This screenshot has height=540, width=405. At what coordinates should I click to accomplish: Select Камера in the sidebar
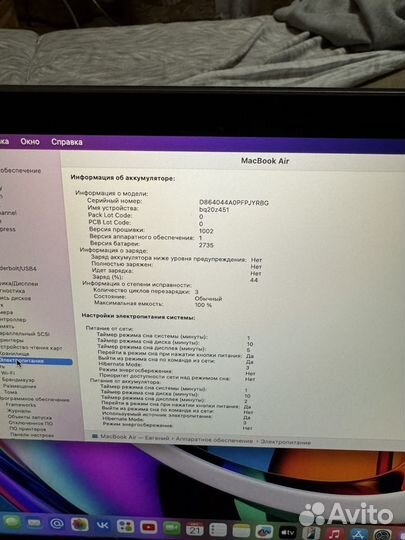click(x=7, y=312)
